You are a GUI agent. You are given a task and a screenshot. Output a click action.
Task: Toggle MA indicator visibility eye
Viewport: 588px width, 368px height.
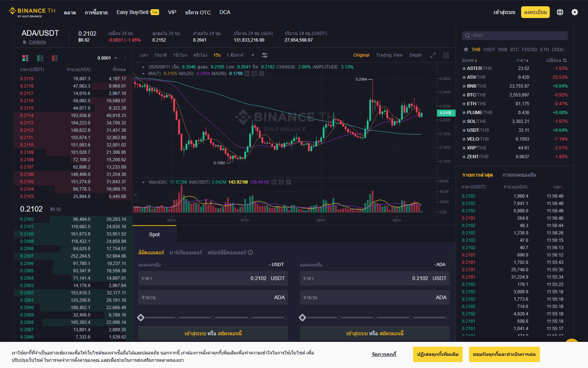pyautogui.click(x=247, y=74)
